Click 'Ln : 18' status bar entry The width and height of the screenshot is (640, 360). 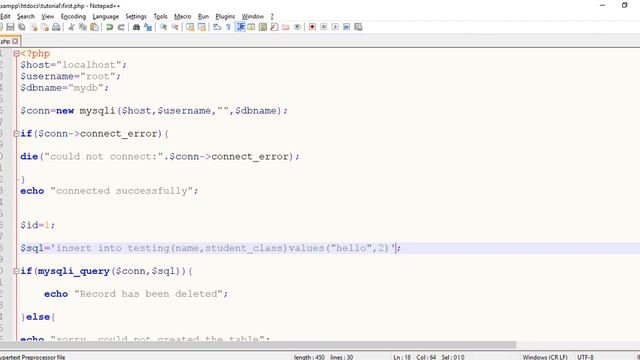[x=402, y=357]
